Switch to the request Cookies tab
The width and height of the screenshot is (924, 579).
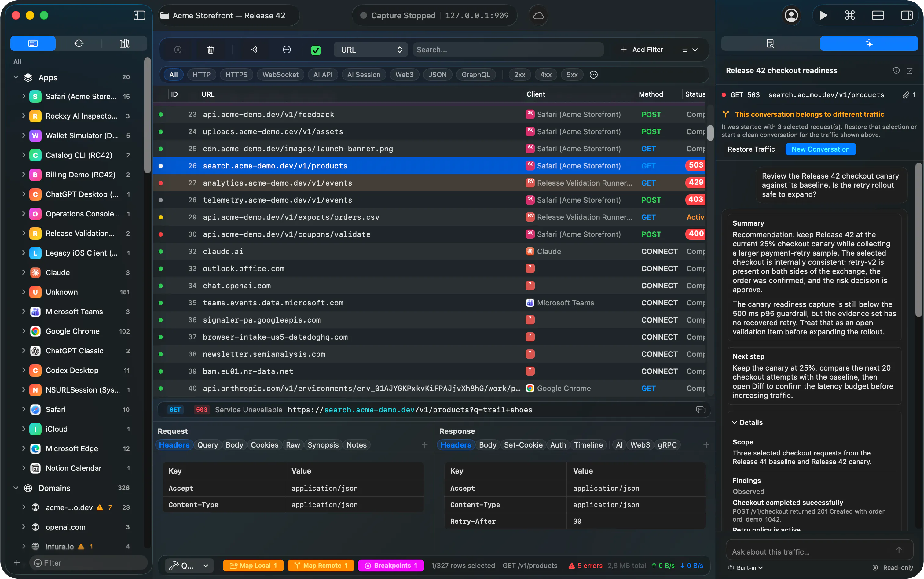point(264,445)
